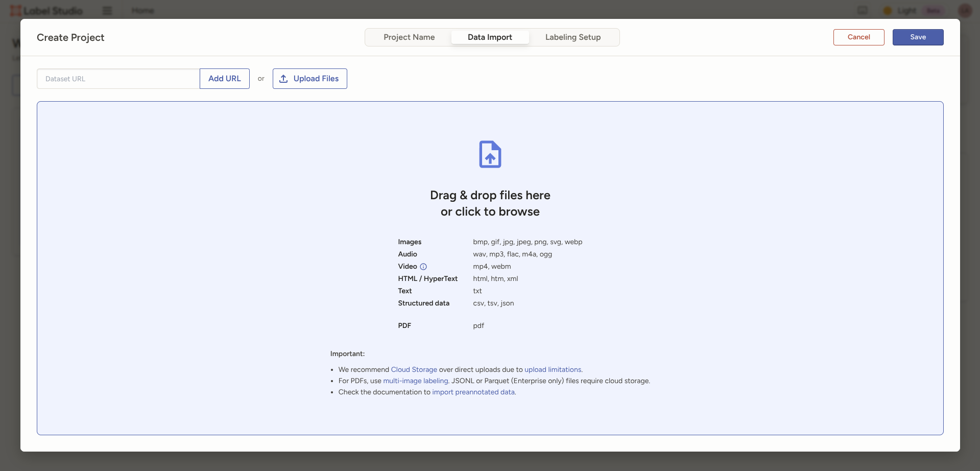Cancel project creation
Image resolution: width=980 pixels, height=471 pixels.
coord(858,37)
